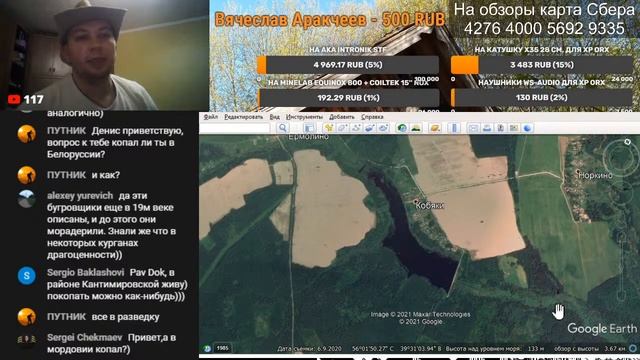Click alexey yurevich's chat avatar
Screen dimensions: 640x360
click(27, 198)
